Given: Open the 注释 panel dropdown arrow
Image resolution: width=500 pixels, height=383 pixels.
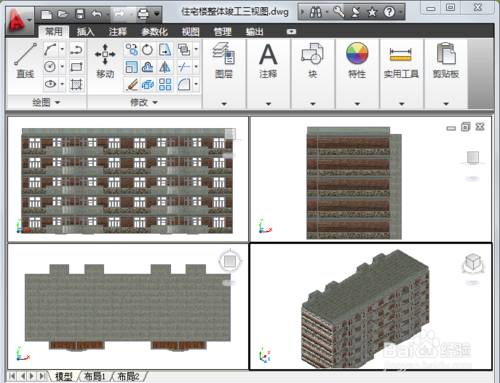Looking at the screenshot, I should pos(268,104).
